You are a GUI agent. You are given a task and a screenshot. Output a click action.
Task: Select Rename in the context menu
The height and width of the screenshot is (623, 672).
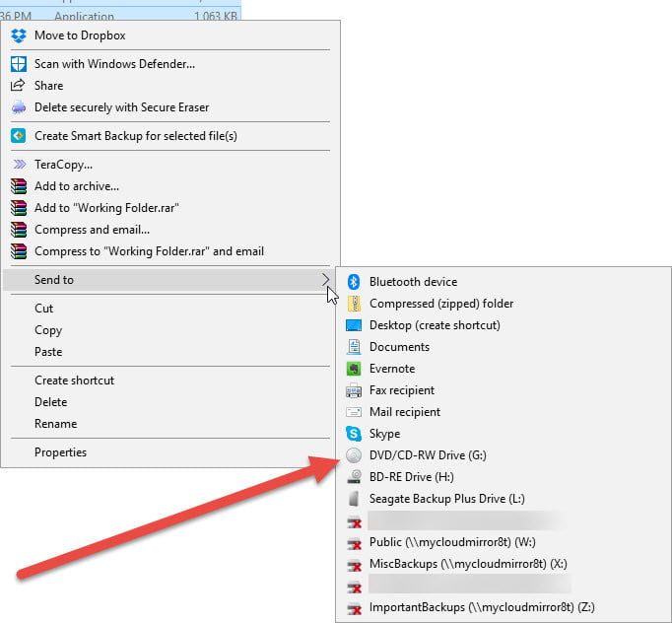click(55, 424)
